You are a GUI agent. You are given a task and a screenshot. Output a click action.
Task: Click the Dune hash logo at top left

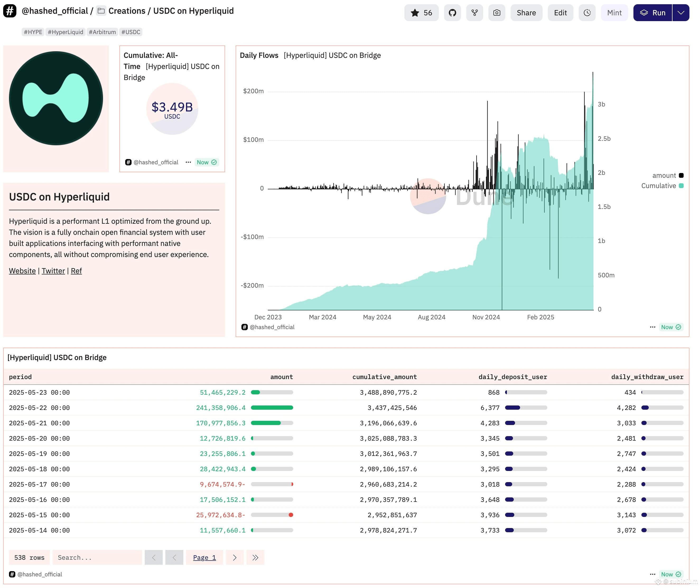(10, 11)
